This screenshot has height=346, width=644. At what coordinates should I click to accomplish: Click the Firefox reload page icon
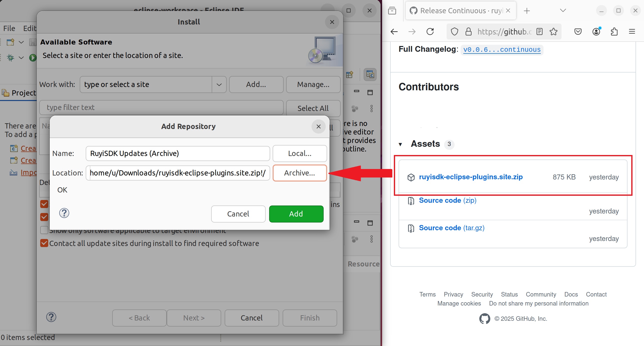(x=430, y=31)
